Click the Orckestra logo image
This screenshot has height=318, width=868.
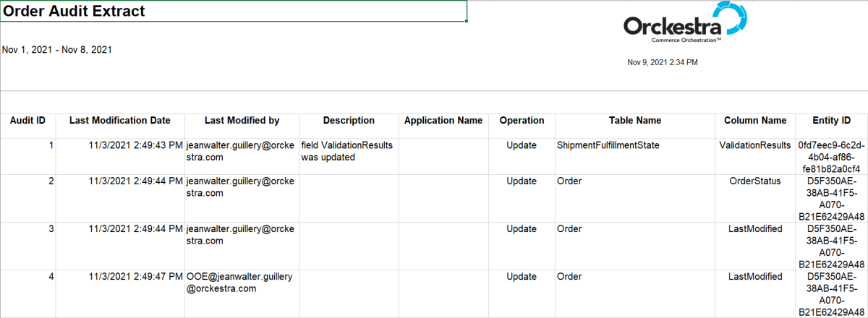(685, 25)
